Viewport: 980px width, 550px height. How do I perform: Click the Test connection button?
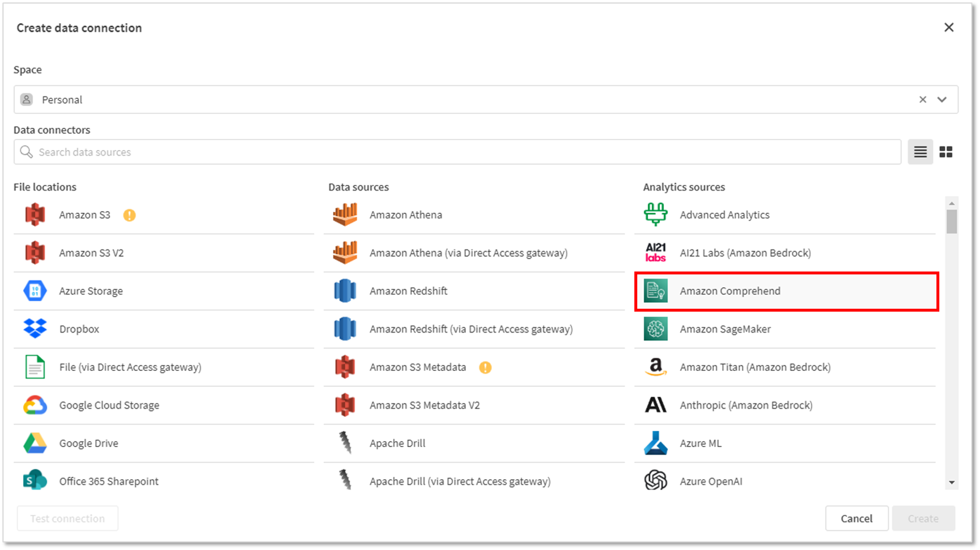click(x=67, y=518)
